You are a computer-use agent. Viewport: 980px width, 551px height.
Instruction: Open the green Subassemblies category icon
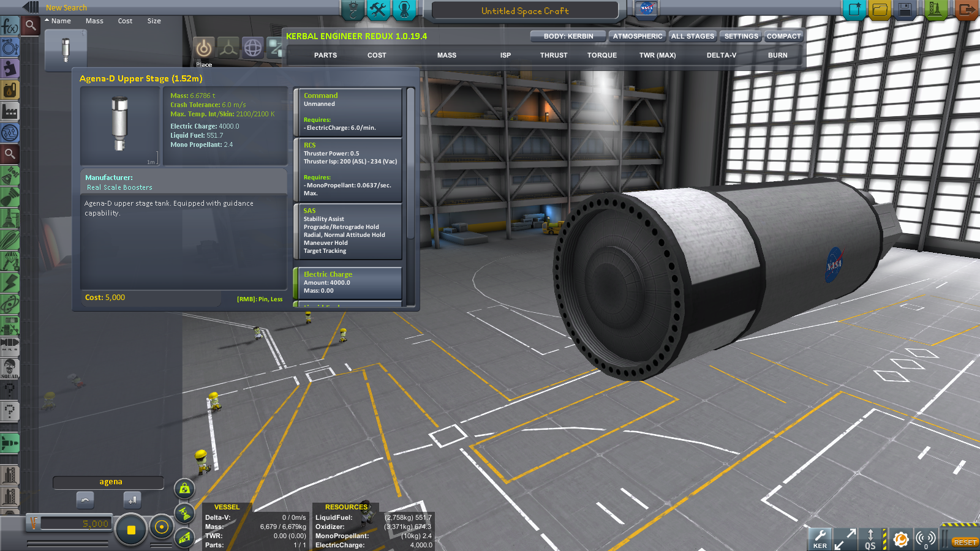click(x=10, y=443)
